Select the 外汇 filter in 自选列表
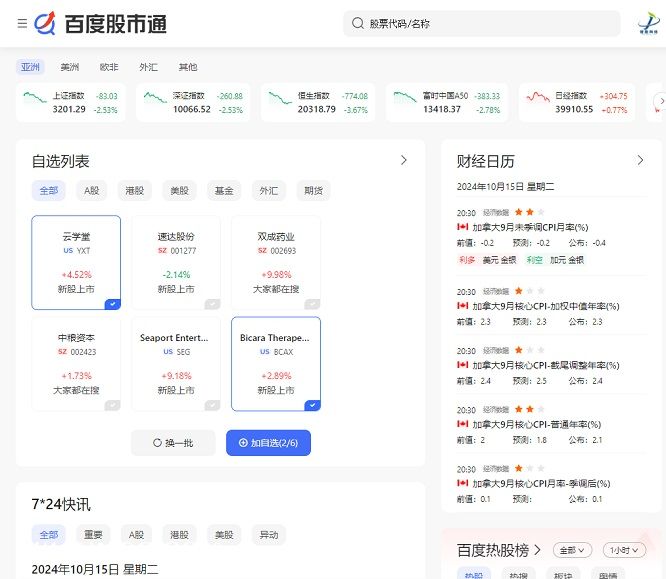The width and height of the screenshot is (666, 579). click(269, 191)
